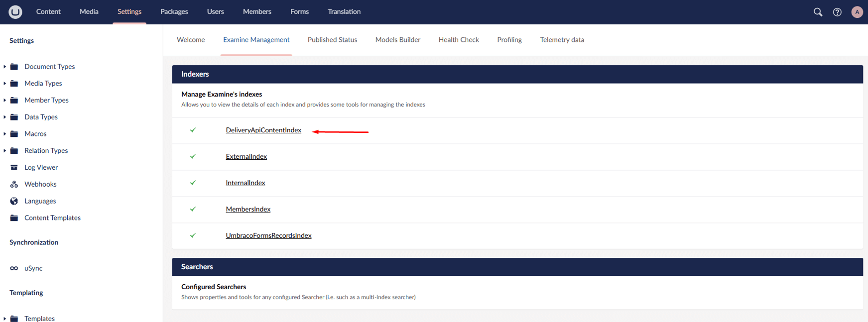Open the Forms section
This screenshot has height=322, width=868.
tap(300, 11)
